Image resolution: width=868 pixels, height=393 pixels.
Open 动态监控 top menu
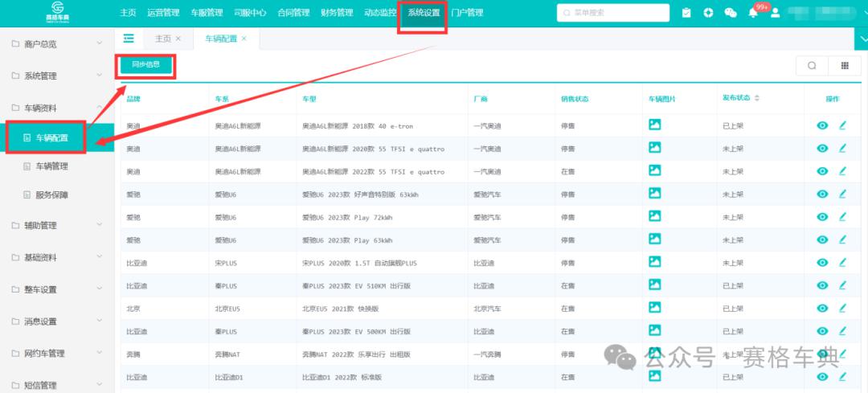coord(380,13)
